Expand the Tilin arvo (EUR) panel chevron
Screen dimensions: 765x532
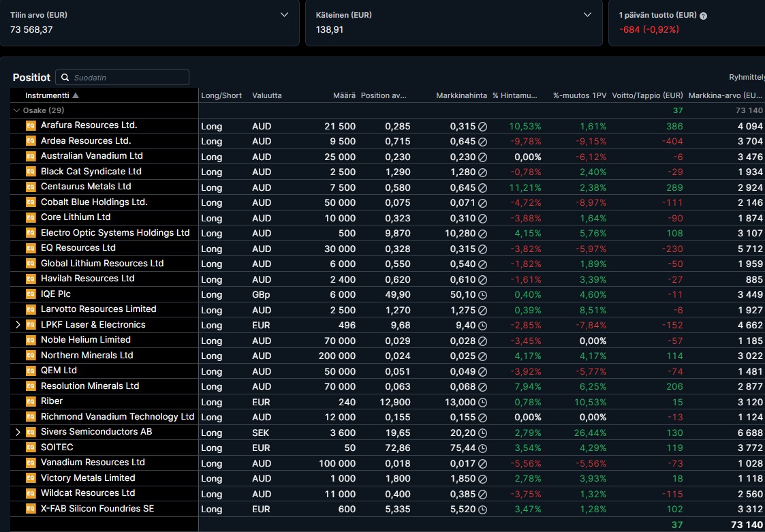285,15
